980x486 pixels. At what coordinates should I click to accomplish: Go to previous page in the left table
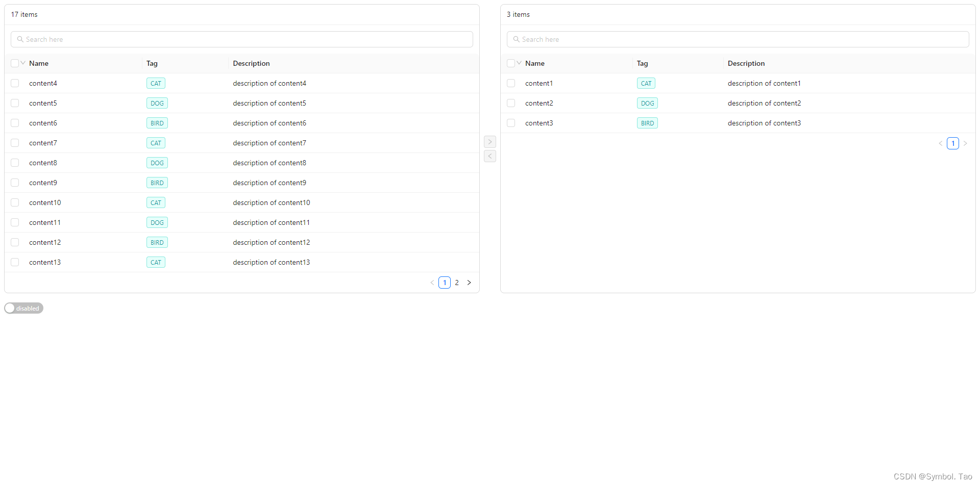(x=432, y=283)
